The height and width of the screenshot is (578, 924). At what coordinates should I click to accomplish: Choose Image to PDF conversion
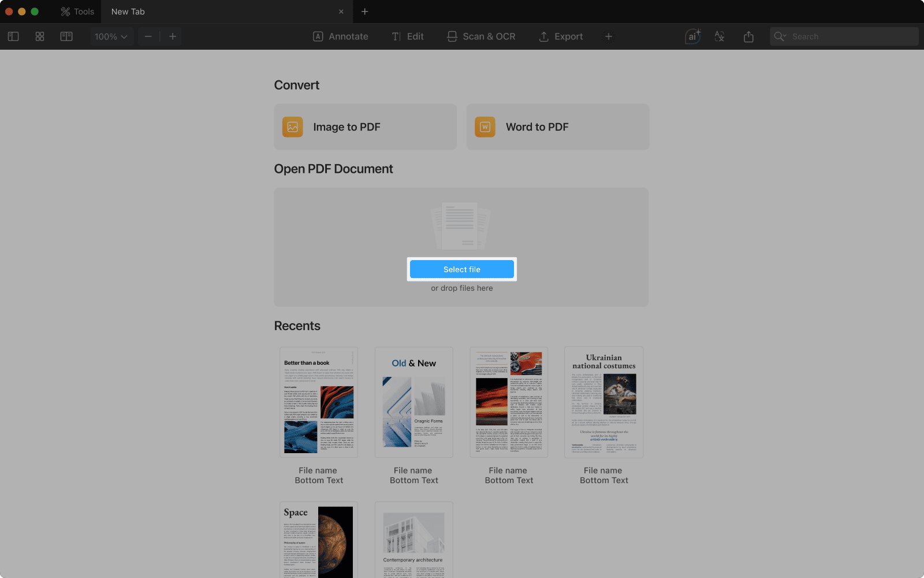[x=365, y=127]
